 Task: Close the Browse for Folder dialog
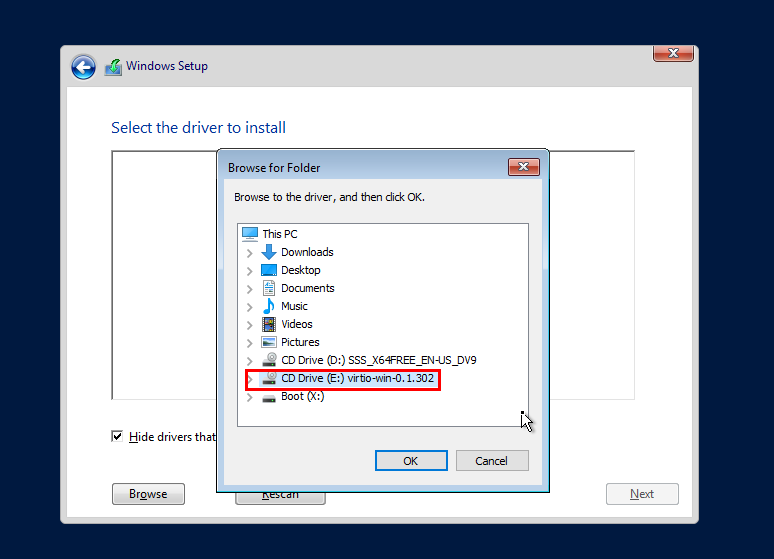tap(524, 167)
